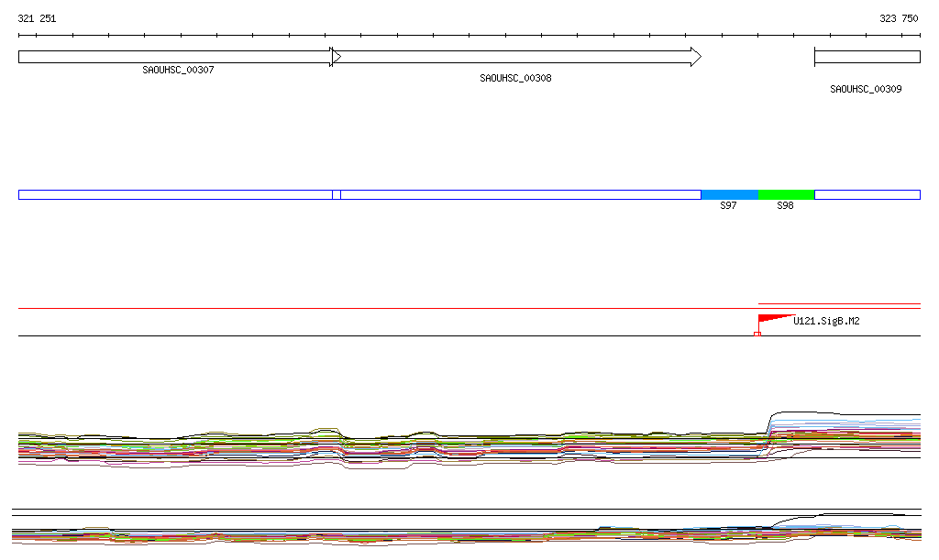The image size is (939, 560).
Task: Select the long white segment under SAOUHSC_00308
Action: [520, 194]
